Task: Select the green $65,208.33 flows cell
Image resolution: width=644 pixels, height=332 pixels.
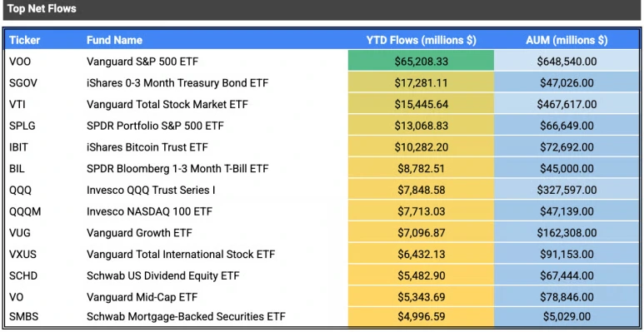Action: (x=421, y=61)
